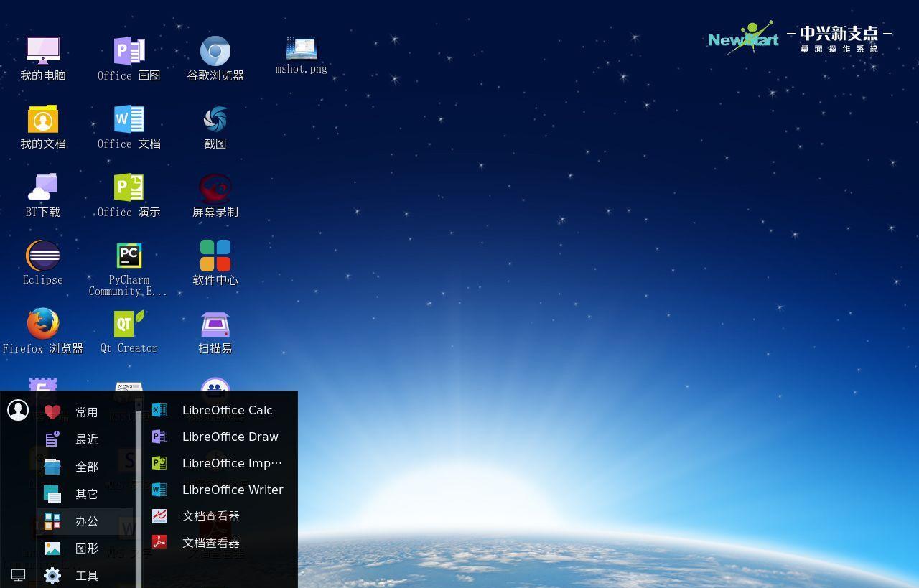Launch LibreOffice Impress from the menu
The width and height of the screenshot is (919, 588).
(219, 463)
